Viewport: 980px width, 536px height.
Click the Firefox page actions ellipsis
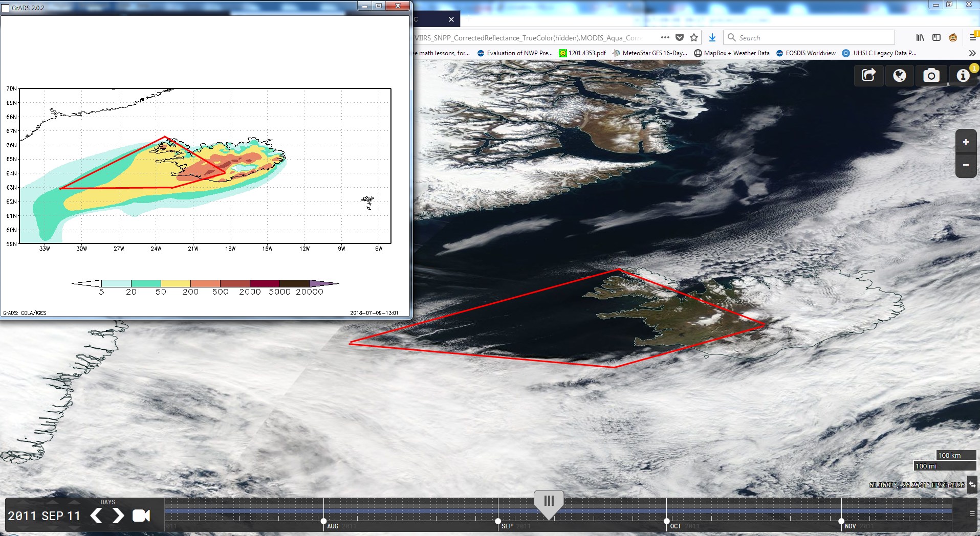tap(665, 37)
